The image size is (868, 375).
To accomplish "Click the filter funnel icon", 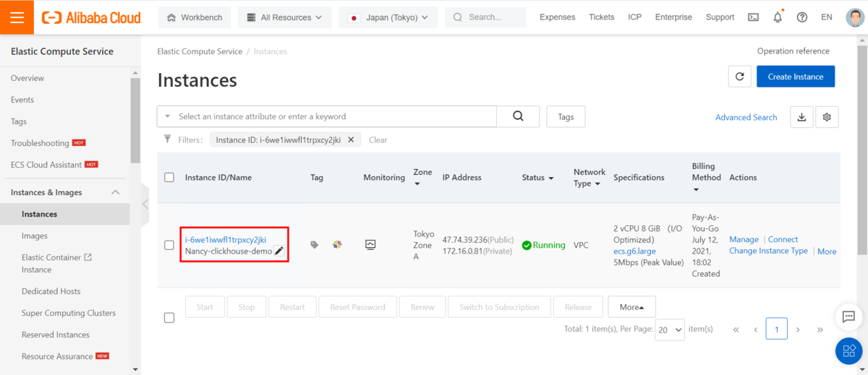I will coord(168,139).
